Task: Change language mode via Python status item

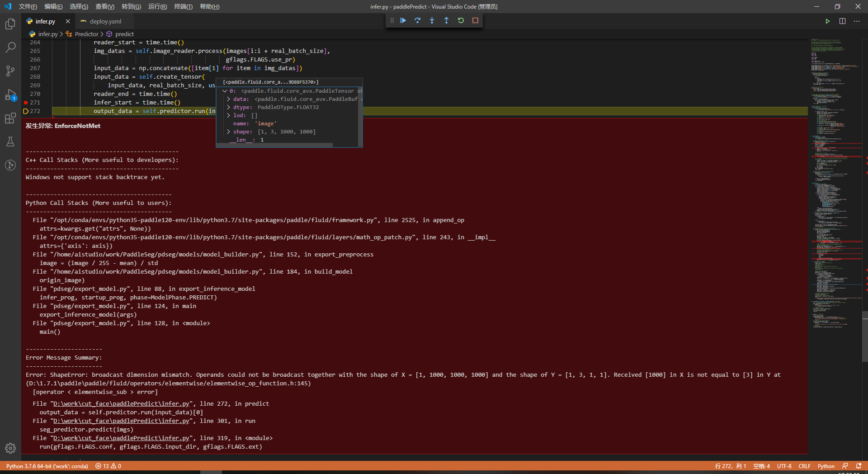Action: point(826,466)
